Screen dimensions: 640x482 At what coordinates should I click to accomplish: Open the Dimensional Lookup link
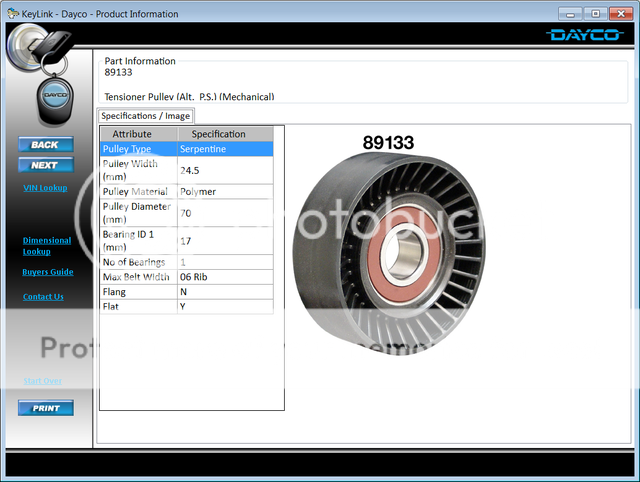[x=47, y=246]
